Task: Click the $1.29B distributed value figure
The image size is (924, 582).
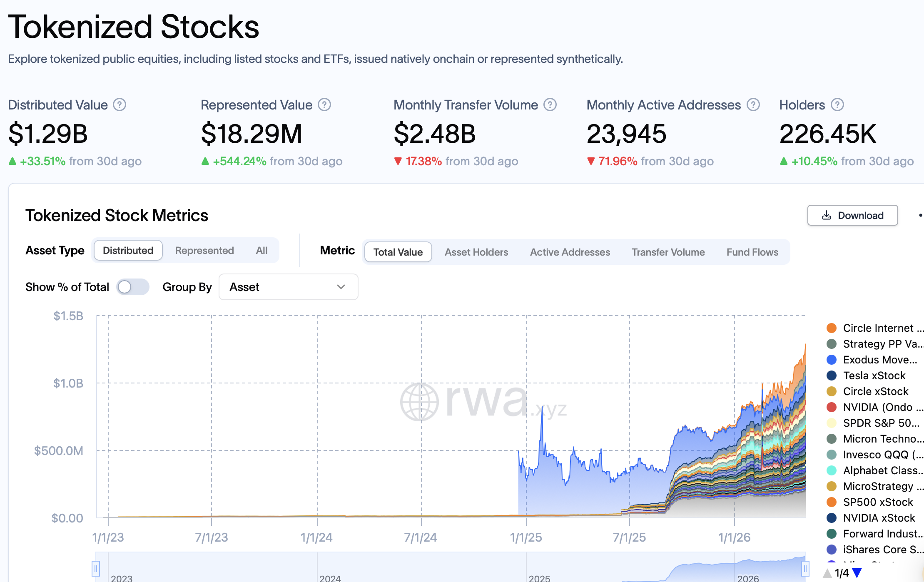Action: [x=48, y=134]
